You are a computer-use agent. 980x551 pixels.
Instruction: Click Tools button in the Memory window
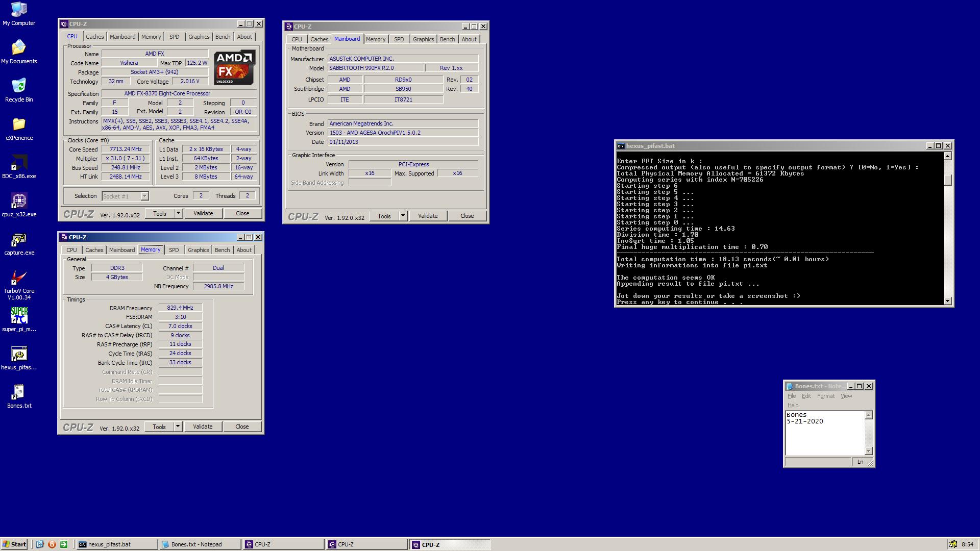pos(159,427)
